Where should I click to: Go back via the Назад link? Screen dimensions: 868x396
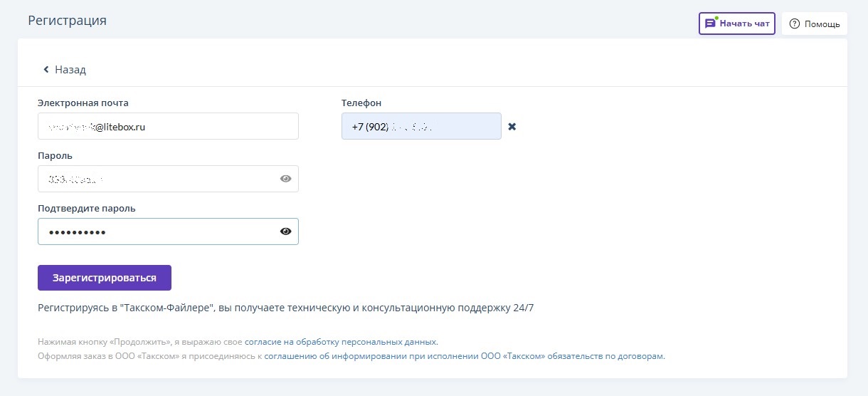click(x=64, y=70)
